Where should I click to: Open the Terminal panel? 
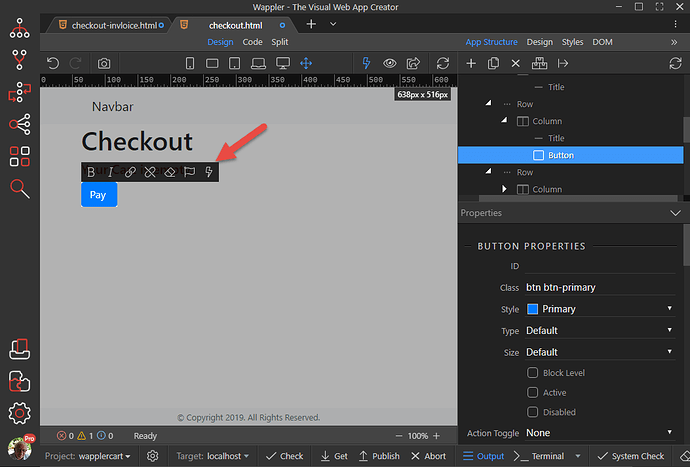pos(539,456)
